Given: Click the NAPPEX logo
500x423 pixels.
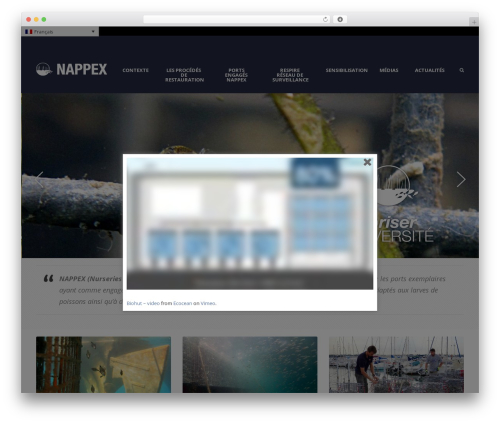Looking at the screenshot, I should coord(71,69).
